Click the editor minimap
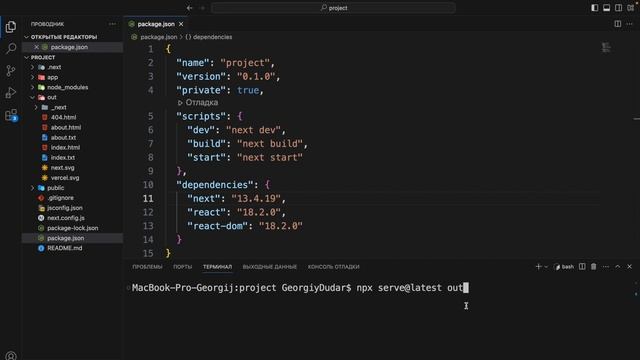Viewport: 640px width, 360px height. [607, 47]
